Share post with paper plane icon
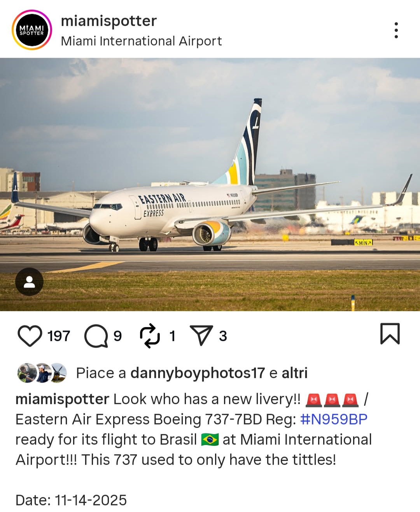 (201, 335)
